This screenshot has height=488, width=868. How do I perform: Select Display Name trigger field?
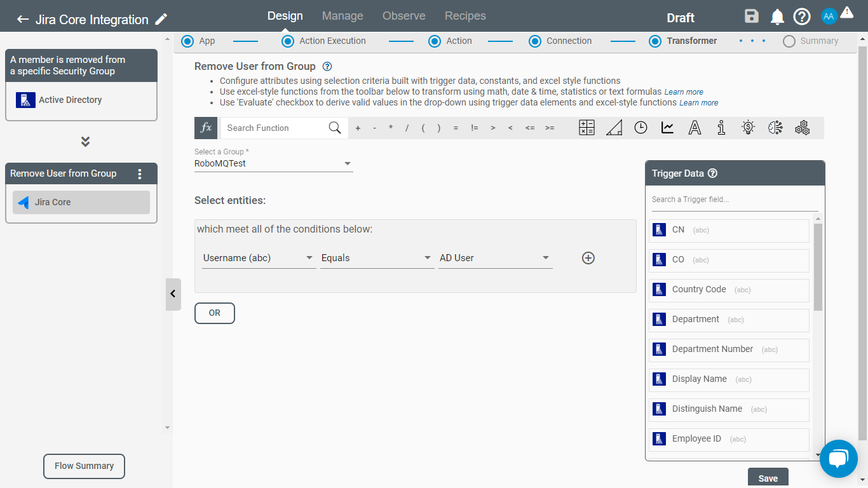click(x=729, y=379)
